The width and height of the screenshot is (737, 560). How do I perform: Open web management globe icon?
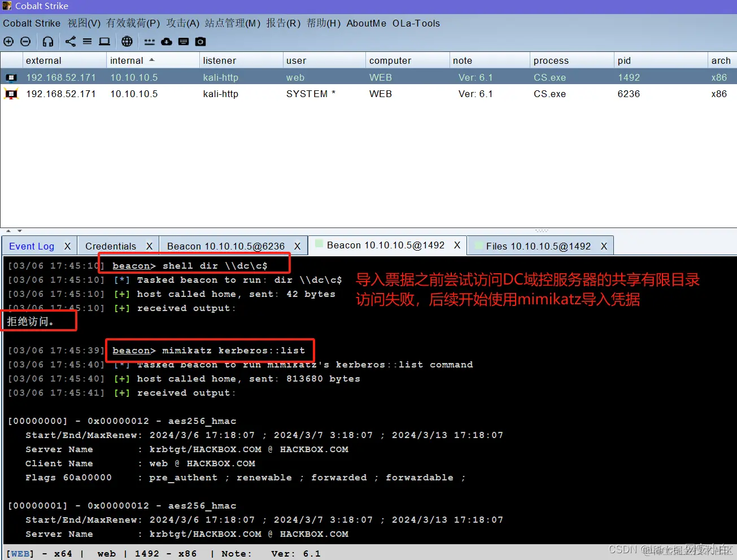coord(127,41)
